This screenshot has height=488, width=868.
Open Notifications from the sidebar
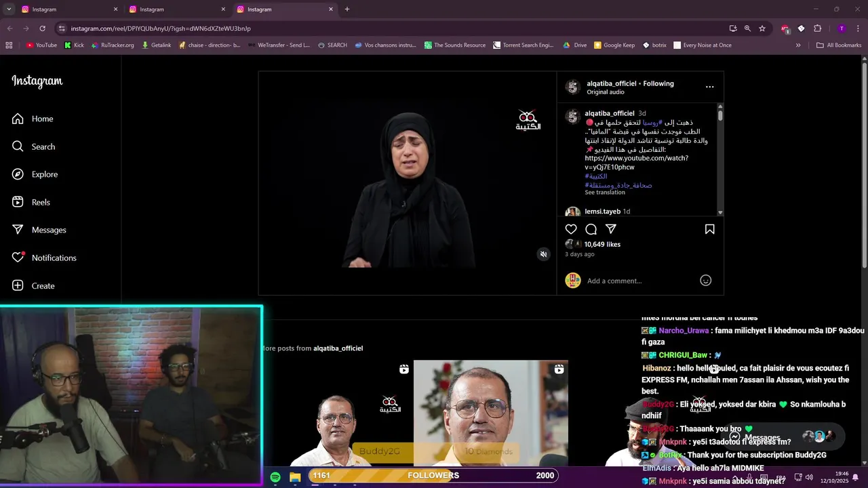point(44,258)
